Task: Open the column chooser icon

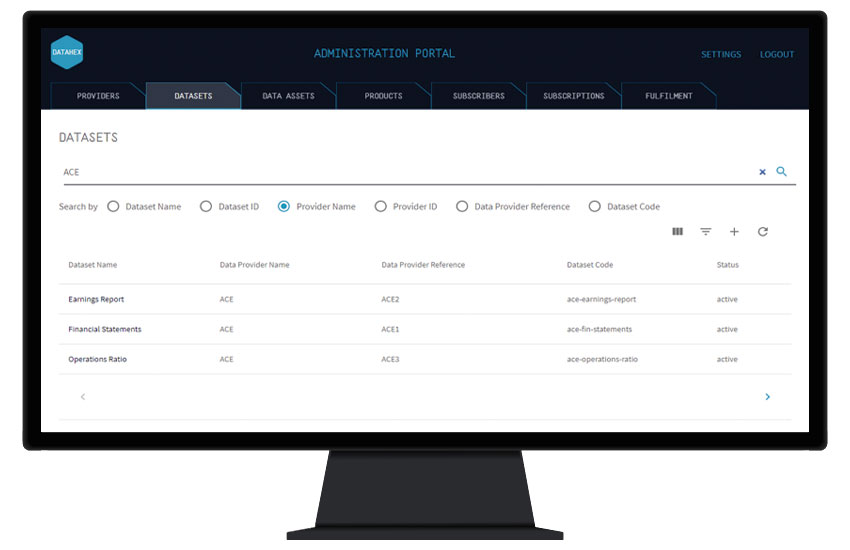Action: click(678, 231)
